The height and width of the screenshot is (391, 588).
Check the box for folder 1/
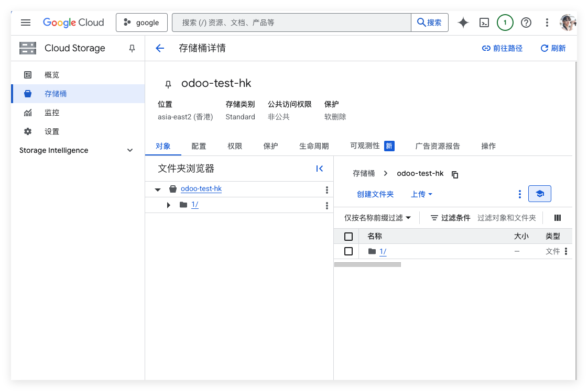coord(349,251)
